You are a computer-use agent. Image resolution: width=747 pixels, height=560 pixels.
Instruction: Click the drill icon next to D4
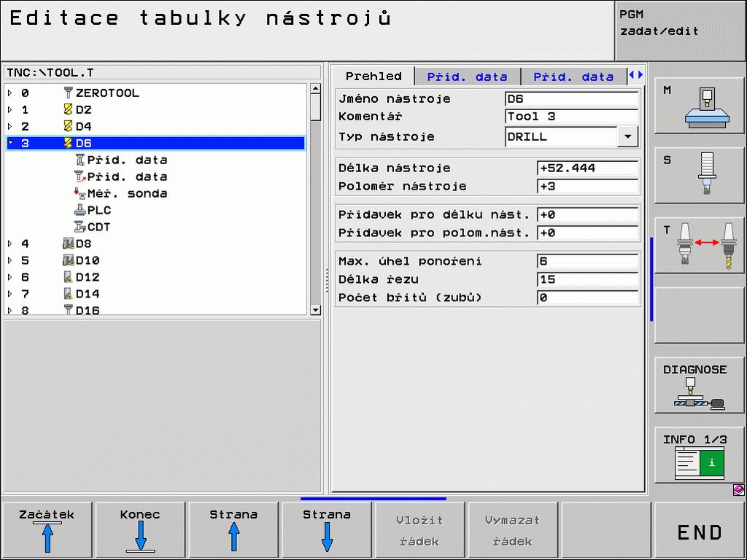coord(68,126)
